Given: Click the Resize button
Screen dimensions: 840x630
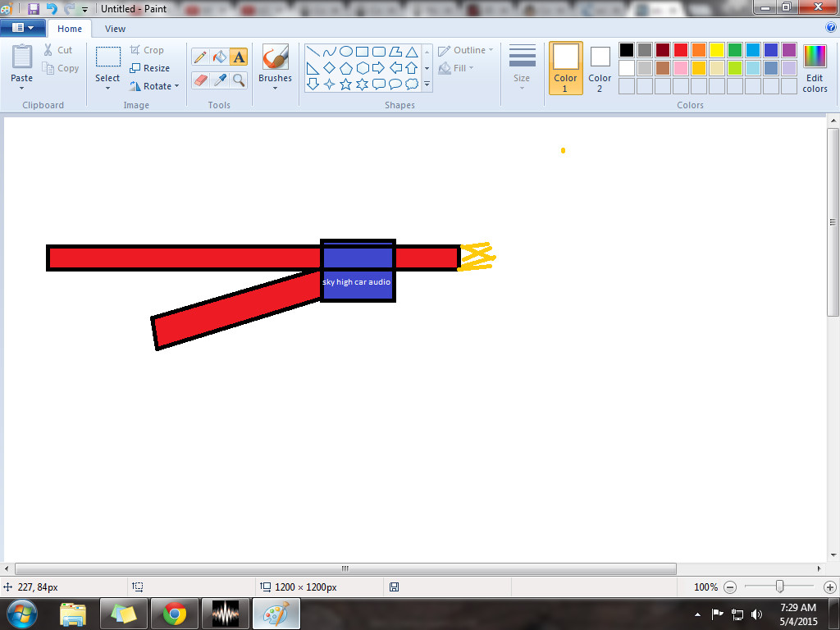Looking at the screenshot, I should pos(150,68).
